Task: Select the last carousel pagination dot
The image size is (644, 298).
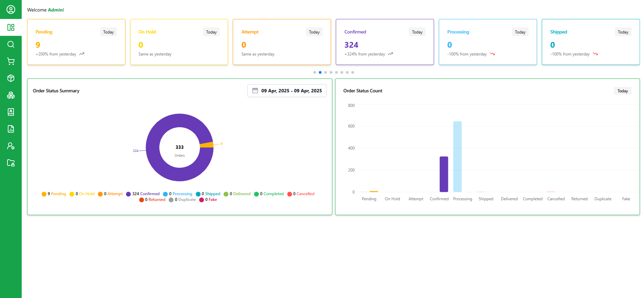Action: click(353, 72)
